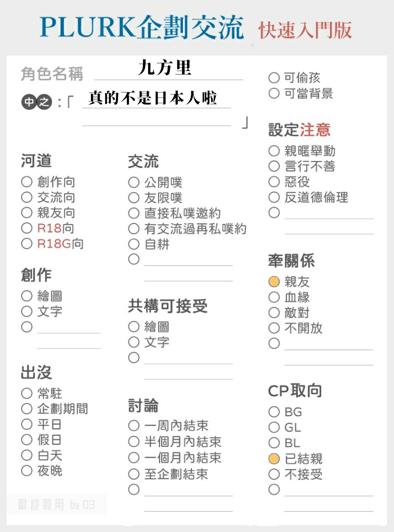
Task: Toggle the 公開噗 circle under 交流
Action: click(134, 182)
